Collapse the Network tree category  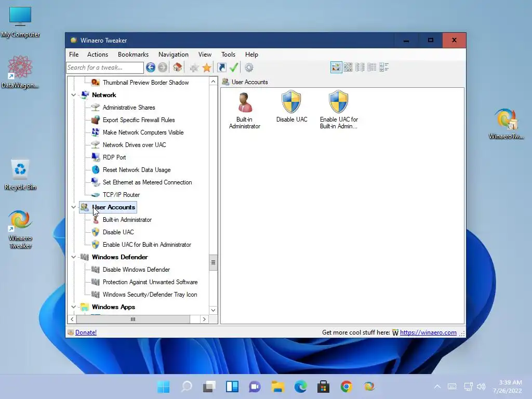(x=73, y=95)
